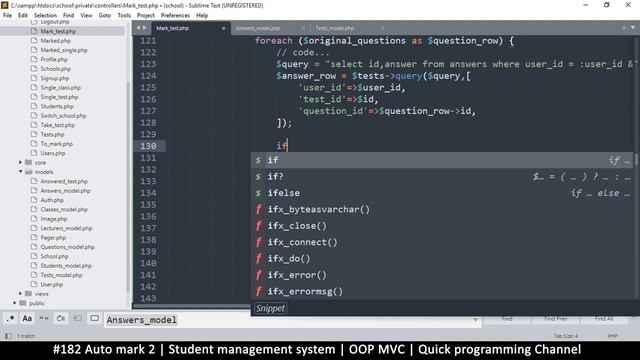
Task: Choose the 'if' snippet completion
Action: point(442,160)
